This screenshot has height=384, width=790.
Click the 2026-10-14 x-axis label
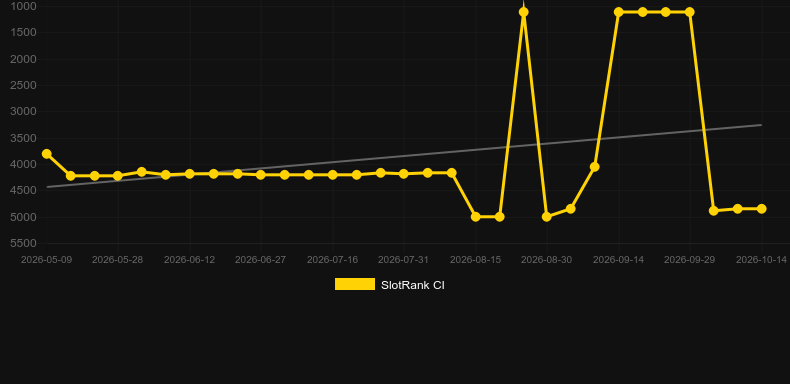(761, 260)
